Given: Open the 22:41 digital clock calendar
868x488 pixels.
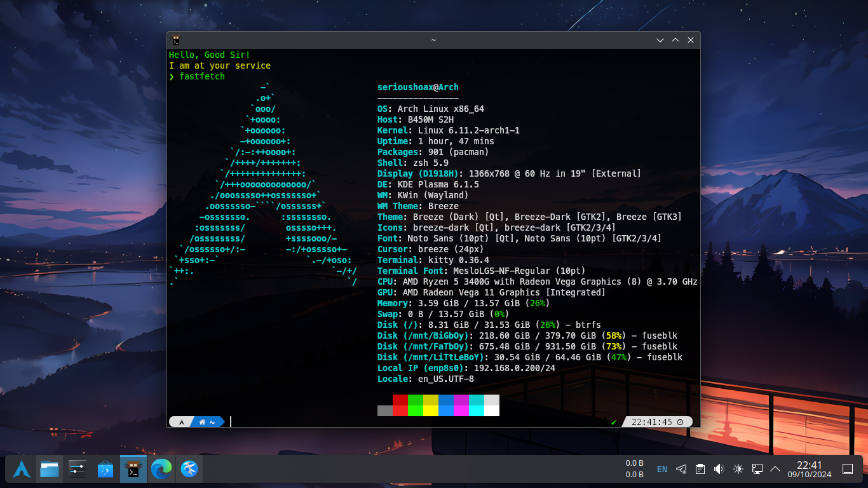Looking at the screenshot, I should click(x=810, y=470).
